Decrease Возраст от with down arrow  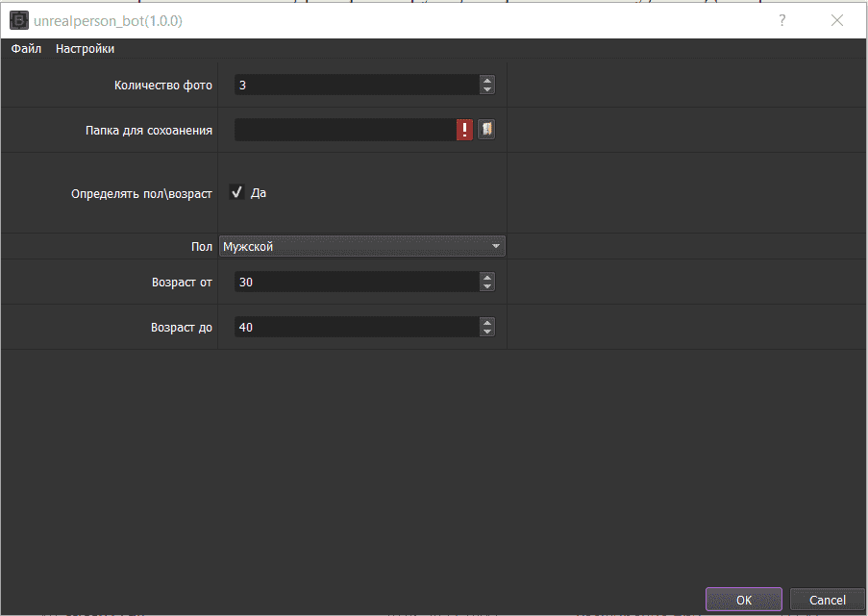(487, 286)
